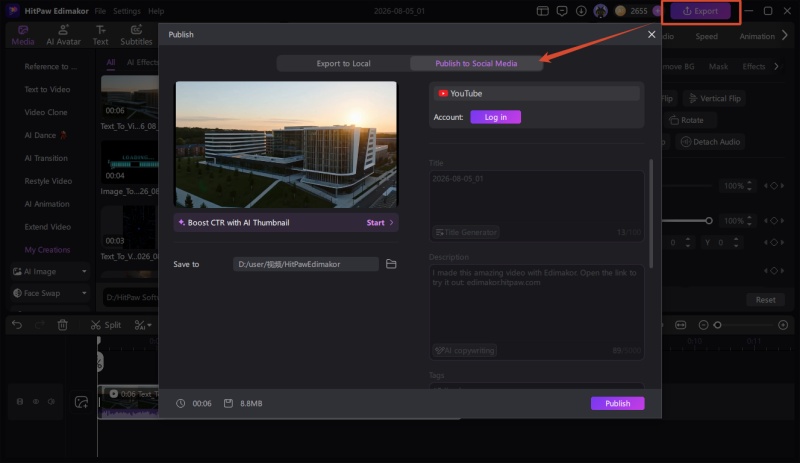This screenshot has height=463, width=800.
Task: Open the message feedback icon in title bar
Action: [562, 11]
